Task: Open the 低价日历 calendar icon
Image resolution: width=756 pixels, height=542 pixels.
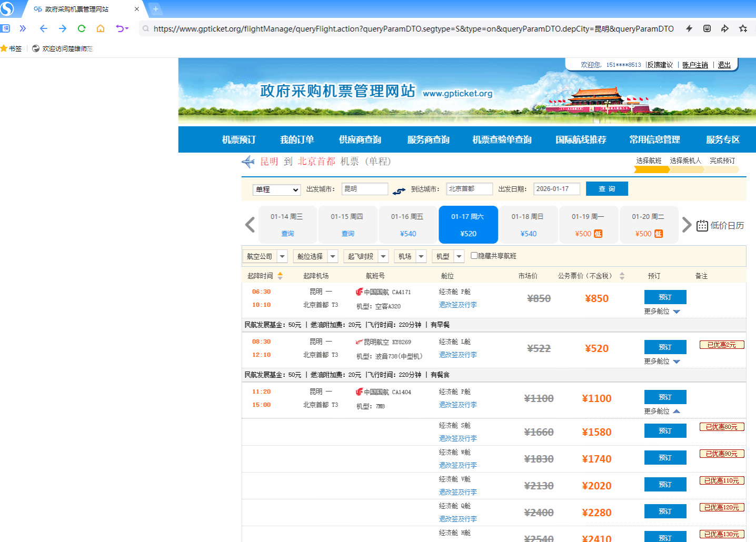Action: 702,226
